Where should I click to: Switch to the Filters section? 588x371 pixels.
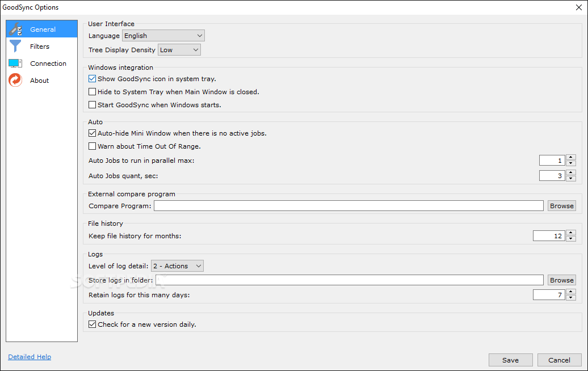pos(41,47)
